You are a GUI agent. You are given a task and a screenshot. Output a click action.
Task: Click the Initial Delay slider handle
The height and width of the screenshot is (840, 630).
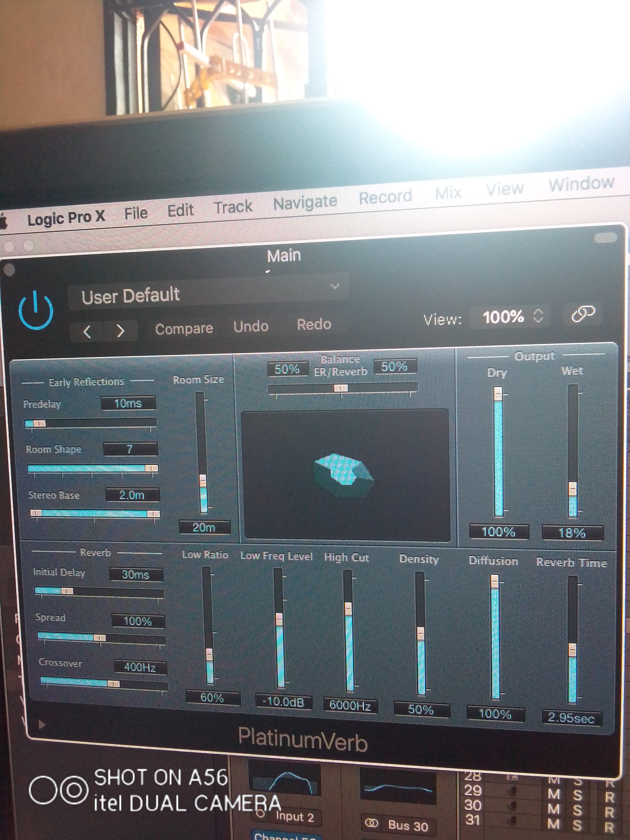point(67,591)
